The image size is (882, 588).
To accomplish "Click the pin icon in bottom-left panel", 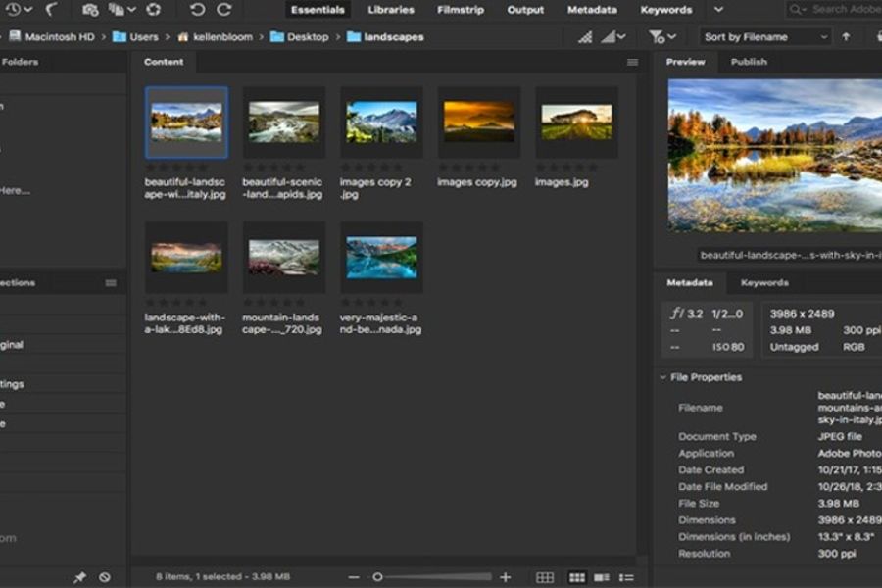I will click(x=80, y=577).
